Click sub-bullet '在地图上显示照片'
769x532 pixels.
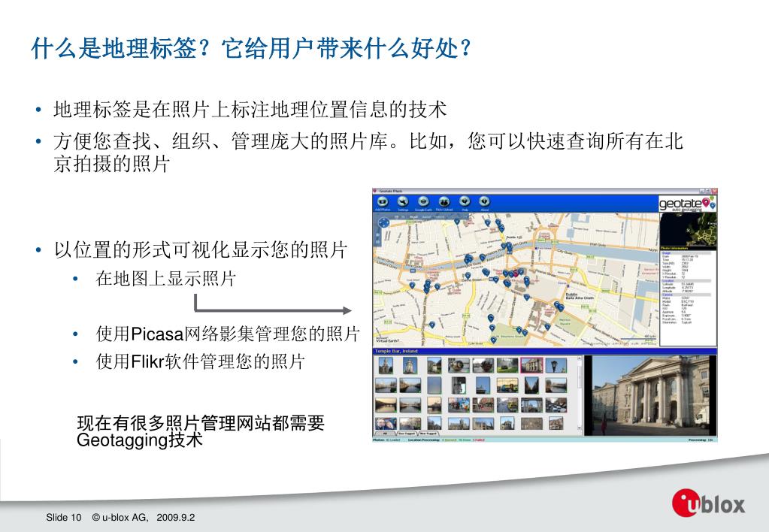(x=166, y=279)
